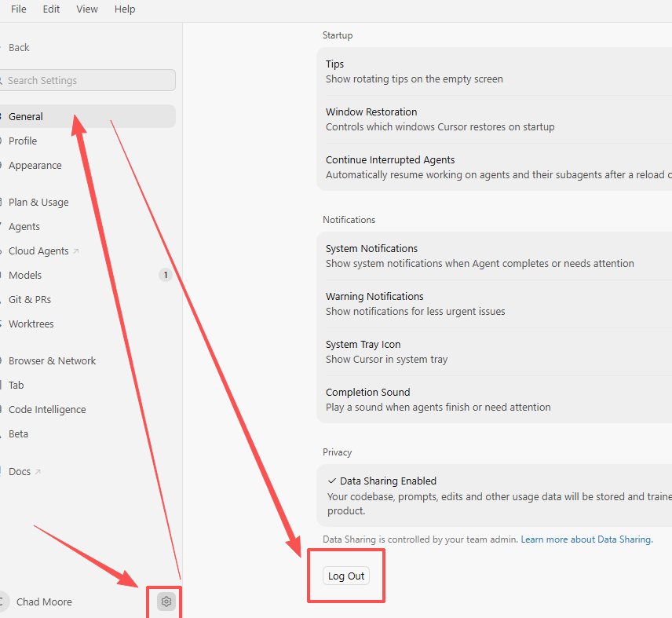This screenshot has height=618, width=672.
Task: Click the Models badge showing 1
Action: pyautogui.click(x=166, y=275)
